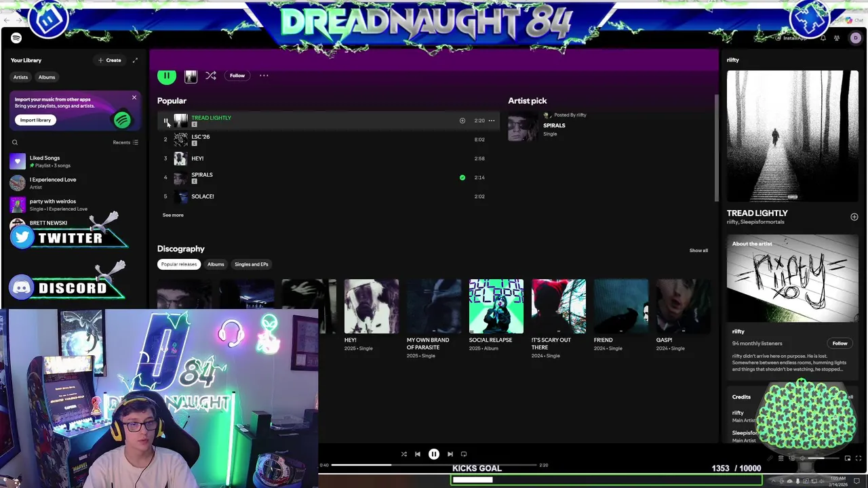Toggle repeat in bottom player bar
The image size is (868, 488).
(x=464, y=454)
